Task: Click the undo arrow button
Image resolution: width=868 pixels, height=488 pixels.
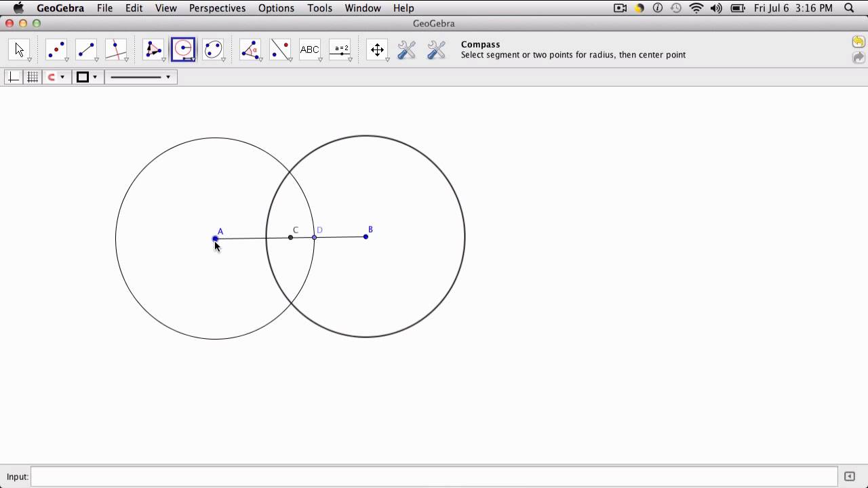Action: tap(859, 42)
